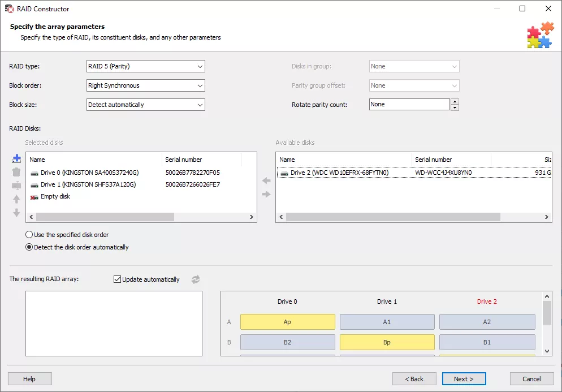The width and height of the screenshot is (562, 392).
Task: Select Drive 0 KINGSTON in selected disks
Action: [89, 173]
